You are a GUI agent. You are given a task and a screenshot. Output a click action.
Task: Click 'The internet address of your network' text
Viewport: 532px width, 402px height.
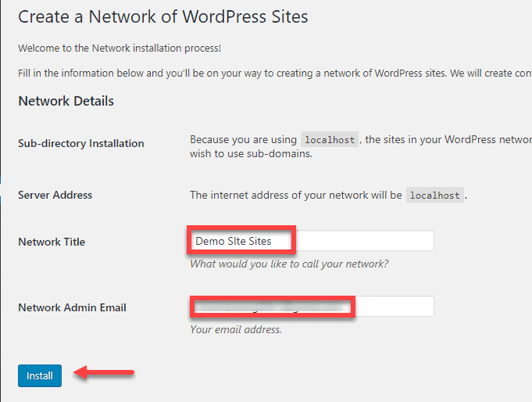point(297,195)
